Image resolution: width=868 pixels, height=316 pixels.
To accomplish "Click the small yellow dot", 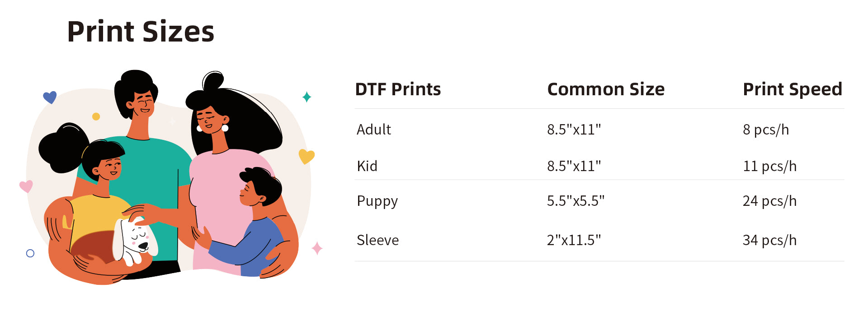I will point(96,116).
